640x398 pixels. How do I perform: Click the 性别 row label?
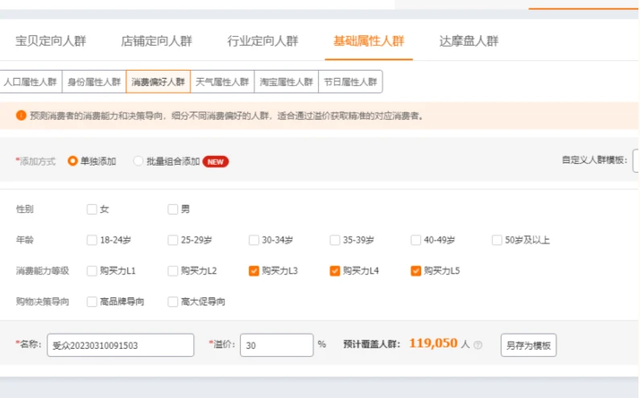tap(24, 209)
